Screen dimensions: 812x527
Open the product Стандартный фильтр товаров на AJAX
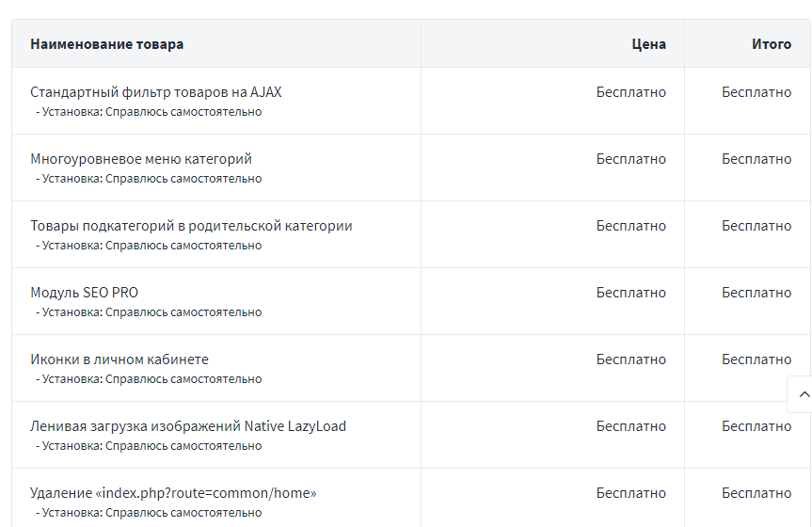(156, 92)
